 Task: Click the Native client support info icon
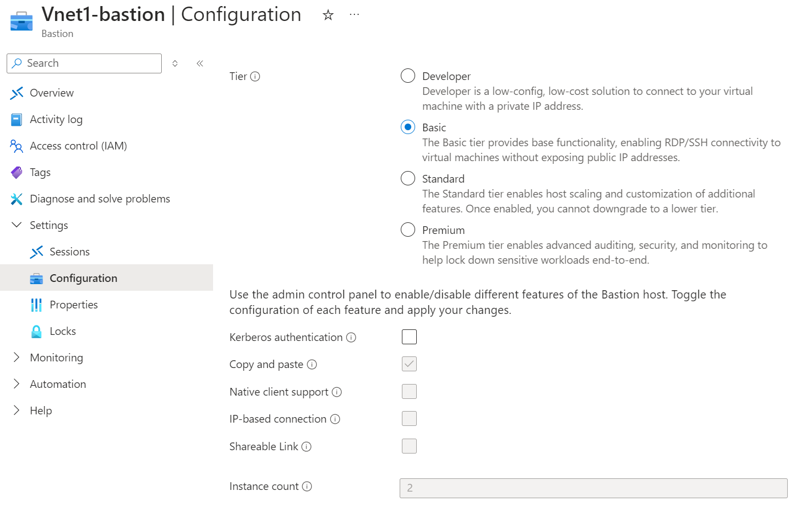click(x=337, y=392)
